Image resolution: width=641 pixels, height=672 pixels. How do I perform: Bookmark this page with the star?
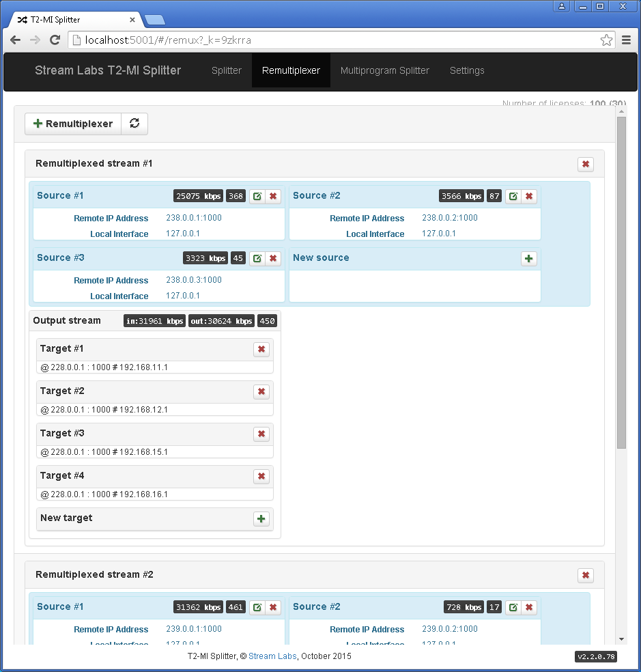(606, 40)
